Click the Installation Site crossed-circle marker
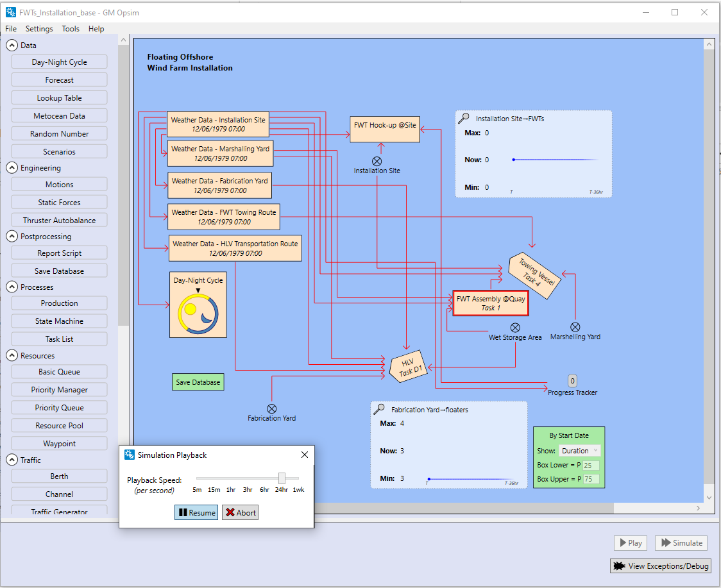Image resolution: width=721 pixels, height=588 pixels. [x=377, y=161]
